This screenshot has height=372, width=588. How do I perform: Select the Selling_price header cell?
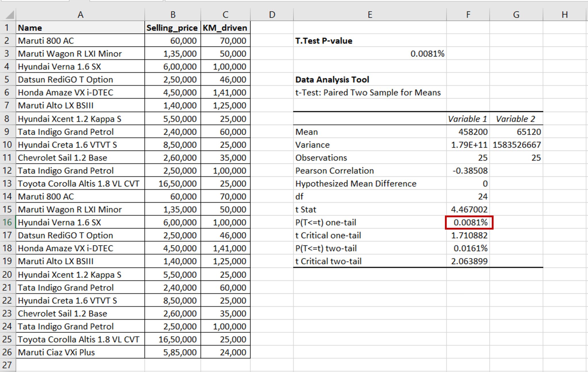[x=172, y=28]
